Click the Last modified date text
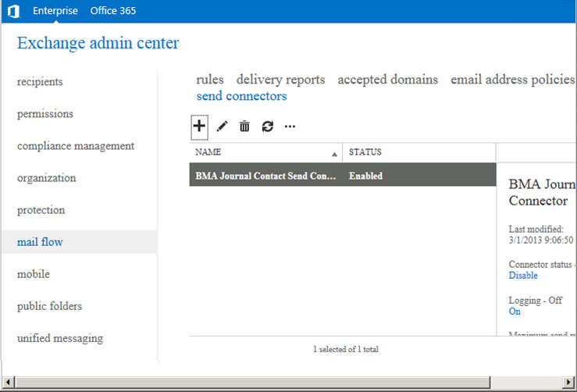Screen dimensions: 577x392 [541, 240]
